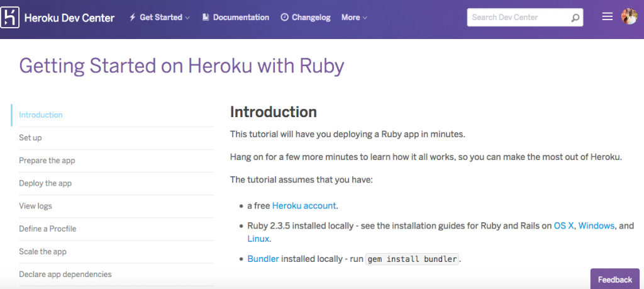Click the Documentation book icon
Screen dimensions: 644x289
[206, 17]
